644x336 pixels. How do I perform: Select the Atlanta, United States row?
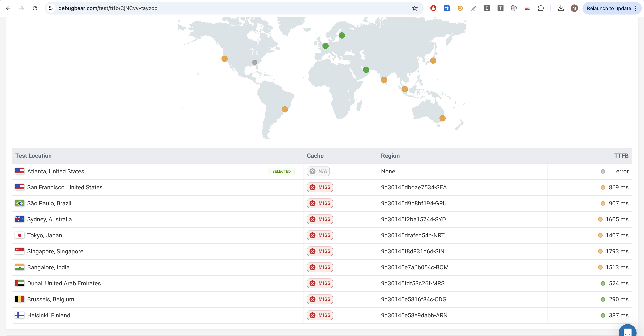[56, 172]
